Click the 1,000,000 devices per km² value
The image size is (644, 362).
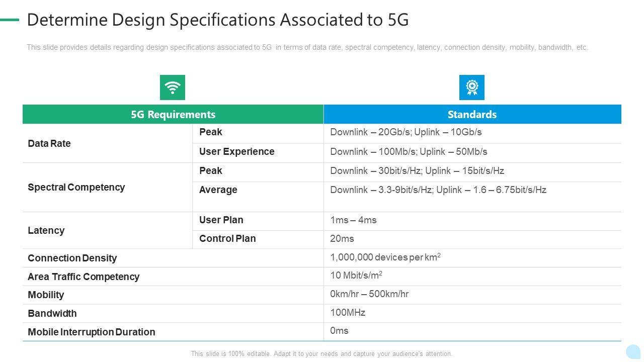(x=385, y=257)
